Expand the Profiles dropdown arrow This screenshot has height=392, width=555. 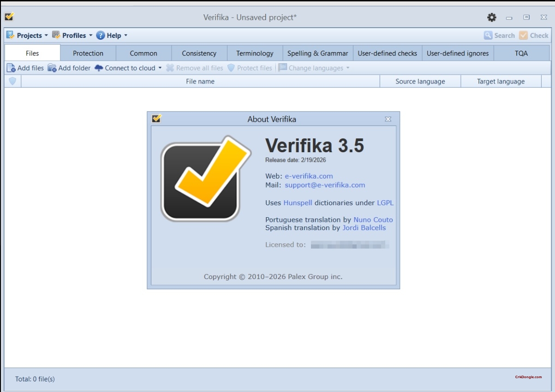pos(90,36)
